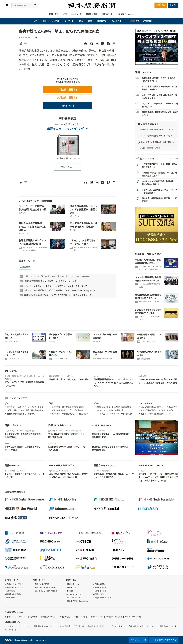Click the dark blue ログインする button
This screenshot has height=644, width=183.
(67, 106)
